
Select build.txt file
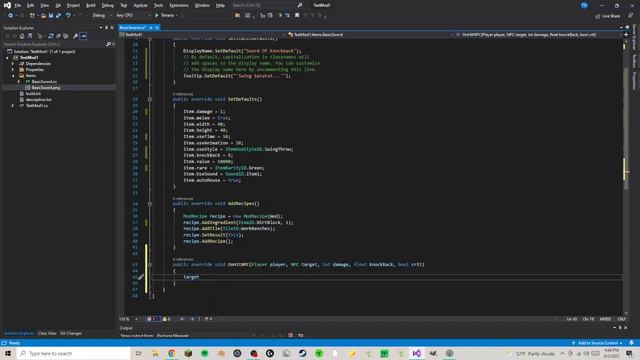point(33,93)
